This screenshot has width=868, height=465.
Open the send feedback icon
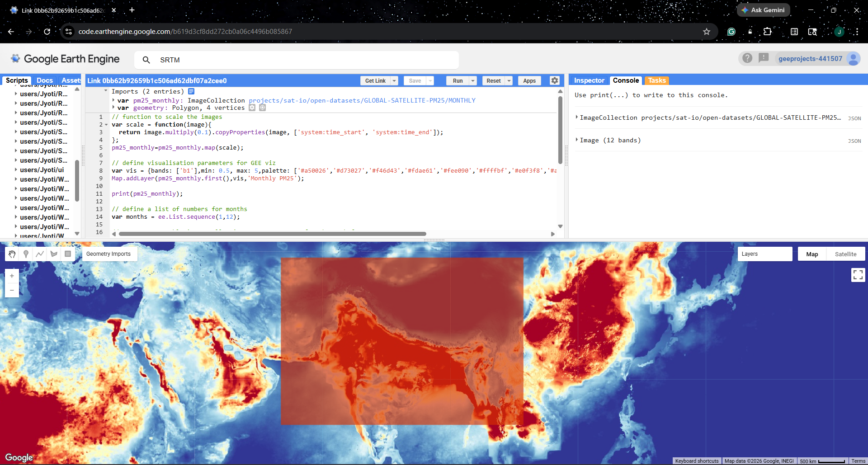tap(764, 58)
